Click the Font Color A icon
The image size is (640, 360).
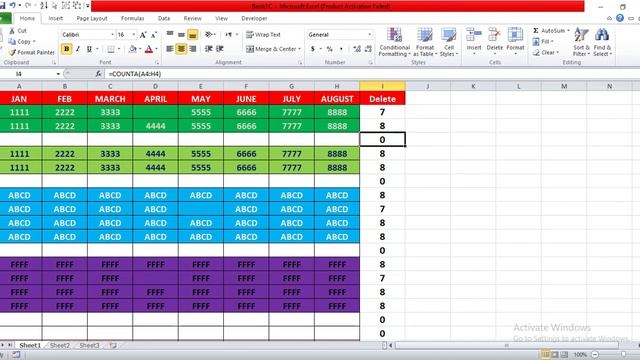(149, 49)
